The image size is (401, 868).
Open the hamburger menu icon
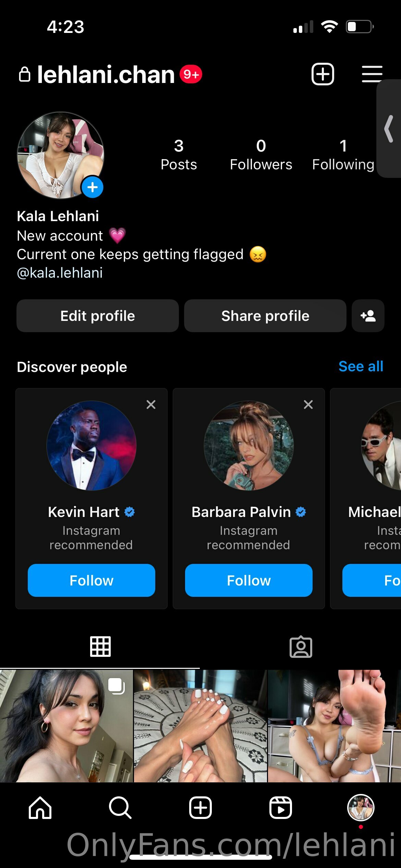tap(372, 74)
